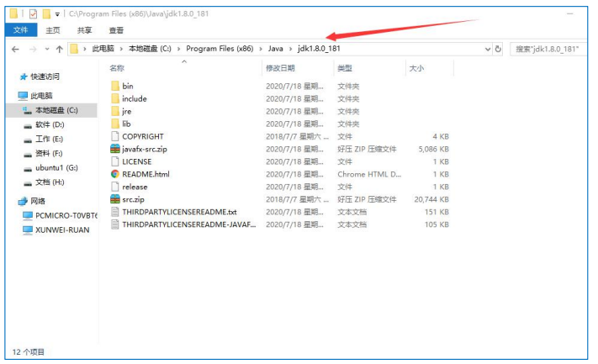
Task: Click the back navigation arrow
Action: (x=15, y=49)
